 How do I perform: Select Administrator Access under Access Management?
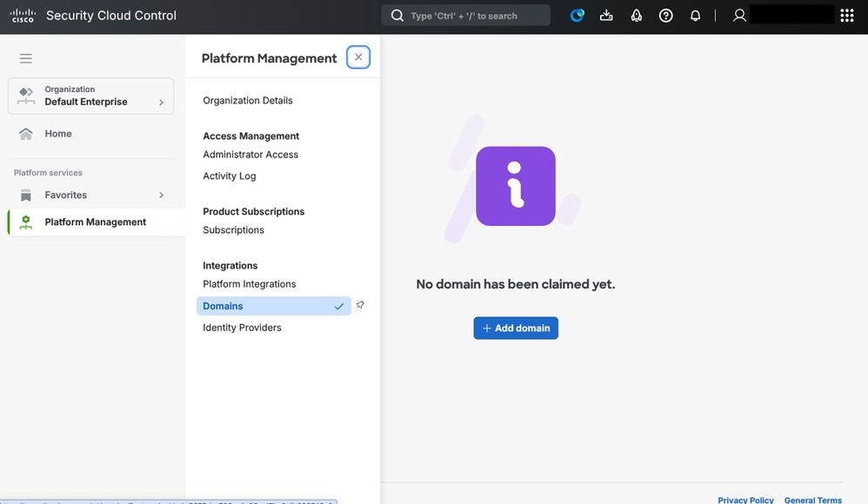tap(251, 154)
